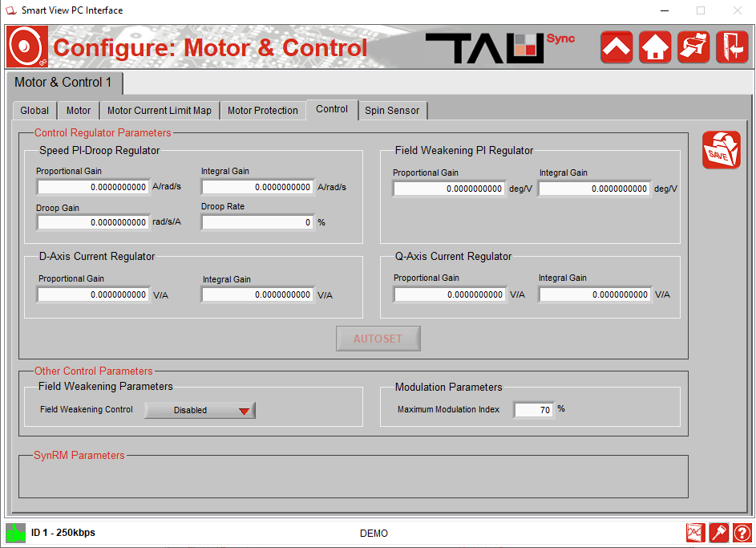Open the graph chart icon in status bar
The height and width of the screenshot is (548, 756).
pos(695,533)
